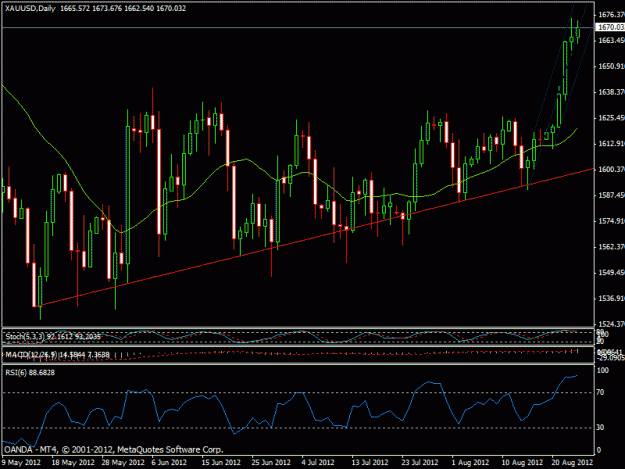625x469 pixels.
Task: Select the MACD(12,26,9) indicator label
Action: point(57,355)
